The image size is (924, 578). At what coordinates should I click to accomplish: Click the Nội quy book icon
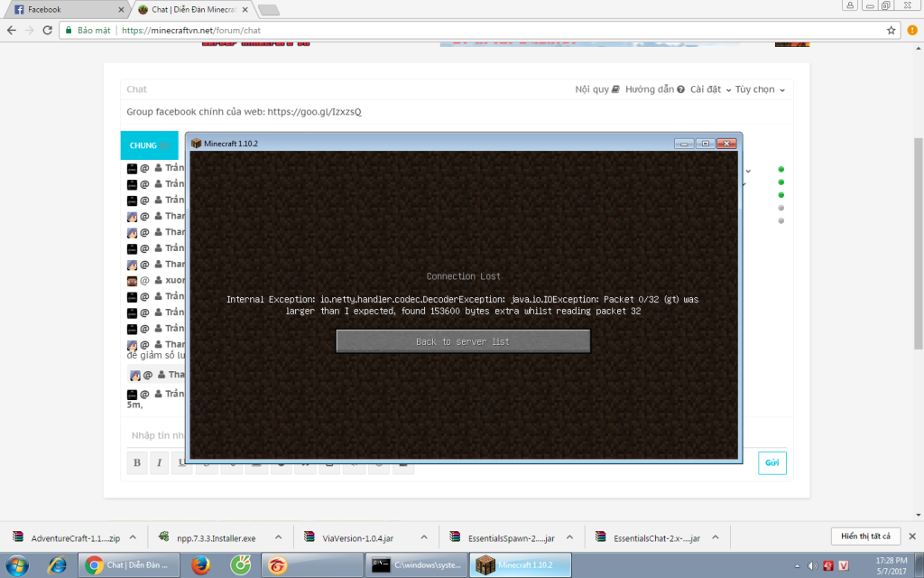coord(615,89)
